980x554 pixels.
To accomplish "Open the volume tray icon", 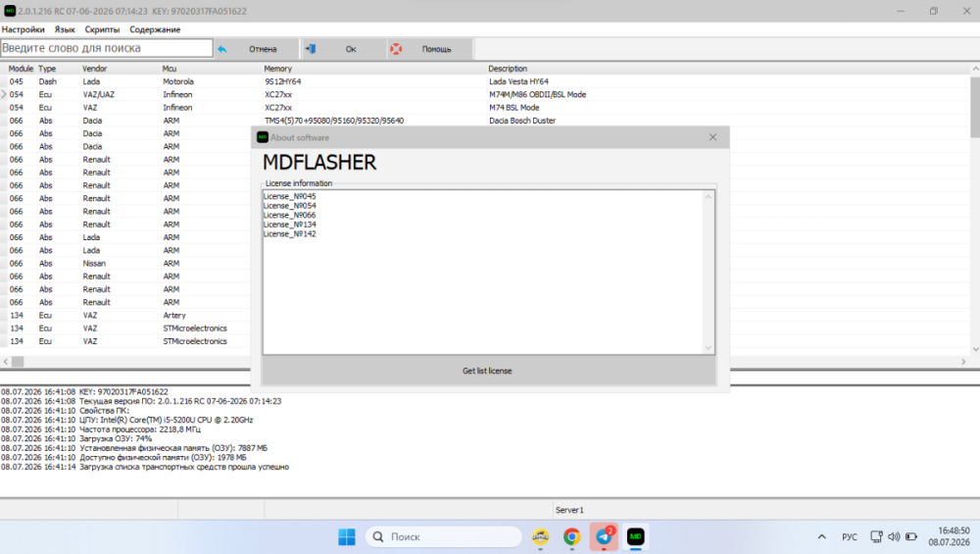I will pyautogui.click(x=894, y=536).
